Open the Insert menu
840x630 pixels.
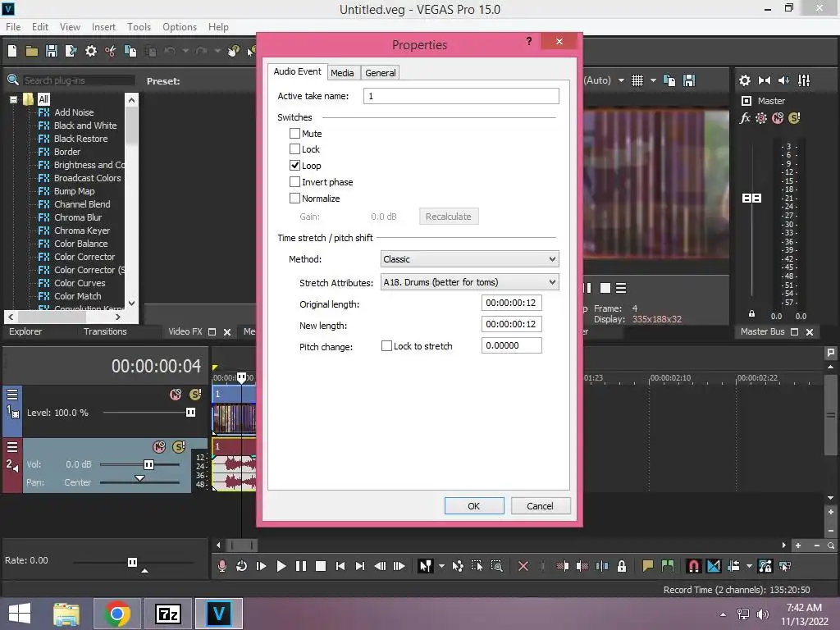pos(103,27)
